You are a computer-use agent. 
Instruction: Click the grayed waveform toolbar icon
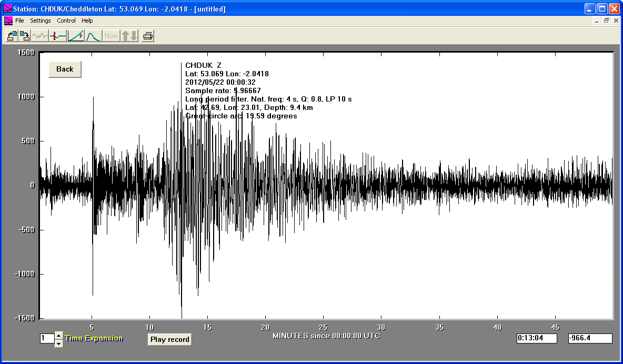pyautogui.click(x=40, y=36)
